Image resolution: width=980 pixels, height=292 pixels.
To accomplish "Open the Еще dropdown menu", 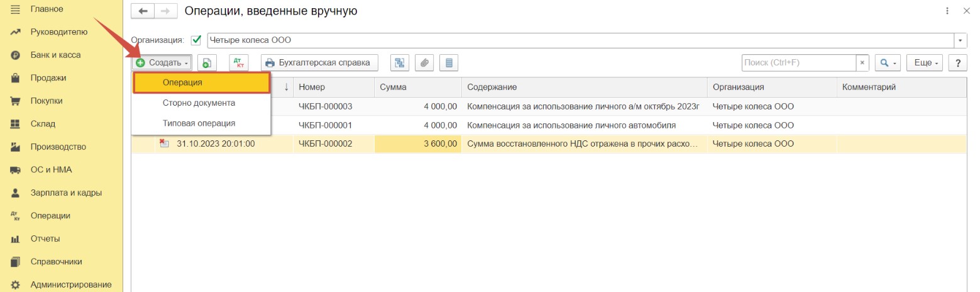I will (926, 63).
